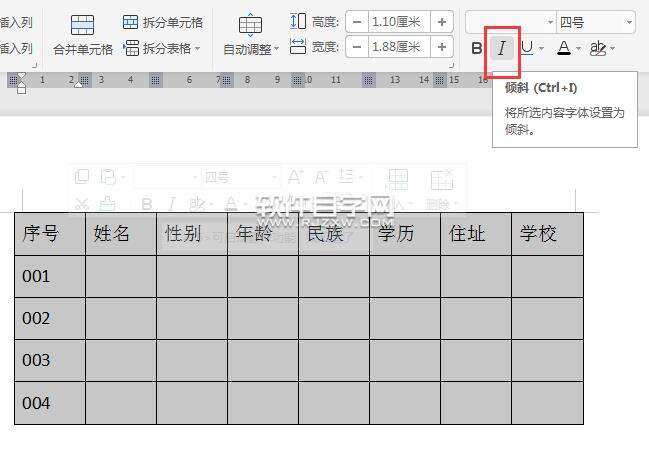Click the 003 table cell

(x=50, y=360)
